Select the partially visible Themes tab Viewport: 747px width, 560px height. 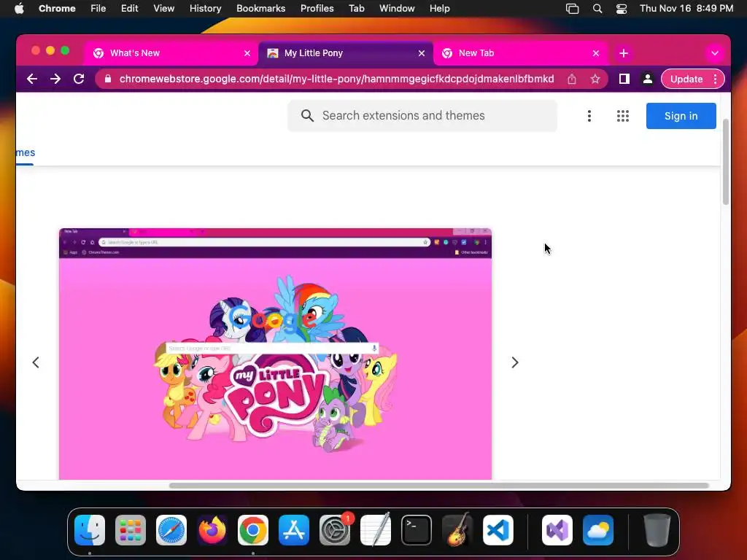[x=26, y=153]
